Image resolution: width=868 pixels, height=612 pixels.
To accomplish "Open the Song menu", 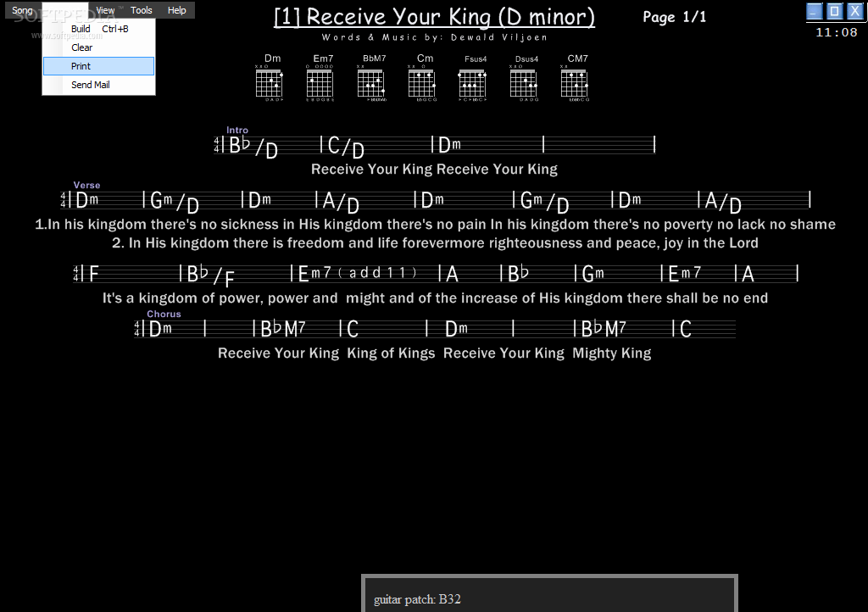I will coord(22,10).
